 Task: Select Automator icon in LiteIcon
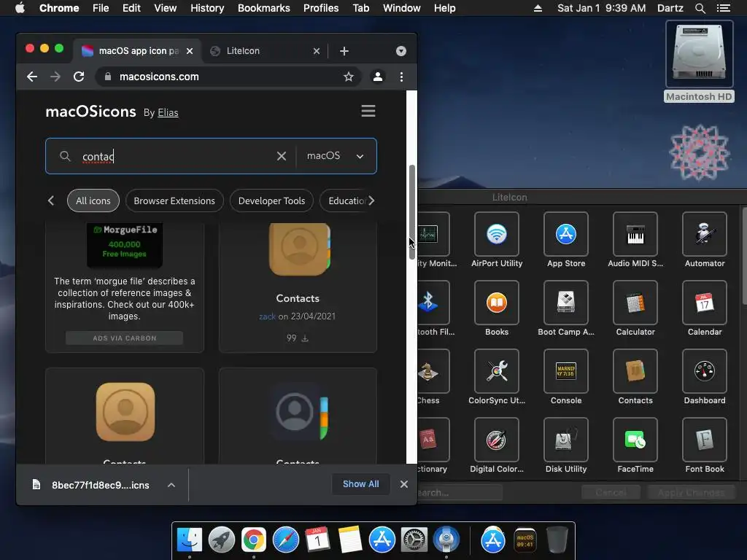coord(705,234)
